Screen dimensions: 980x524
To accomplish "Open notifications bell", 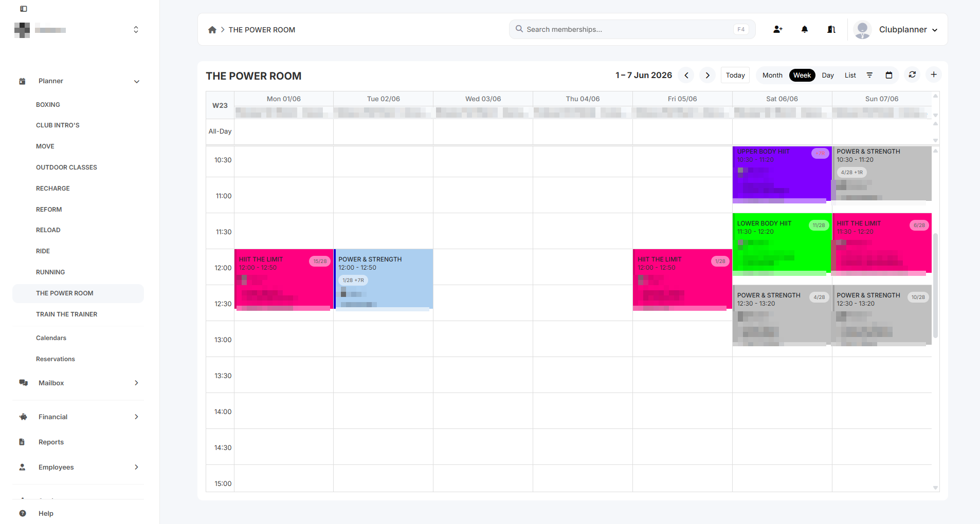I will (805, 29).
